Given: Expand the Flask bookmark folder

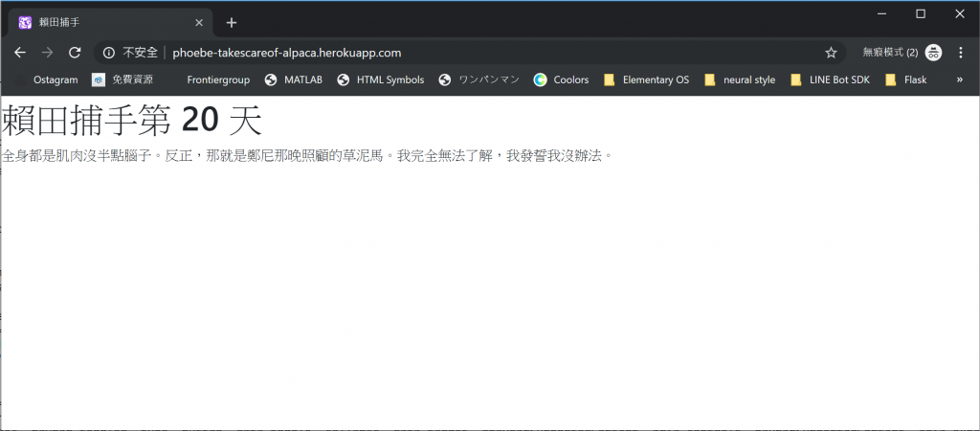Looking at the screenshot, I should tap(906, 79).
